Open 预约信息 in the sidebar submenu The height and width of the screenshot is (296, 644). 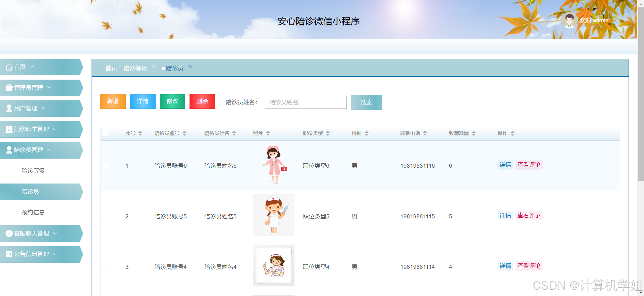[x=33, y=212]
